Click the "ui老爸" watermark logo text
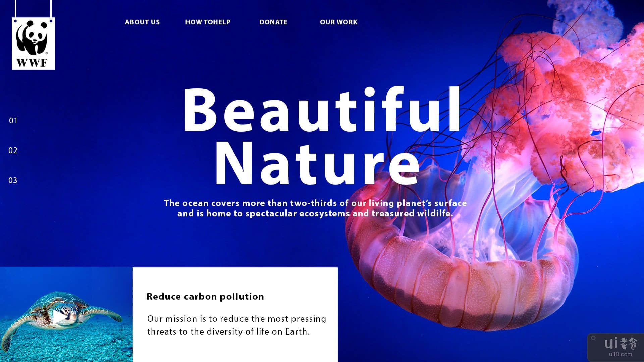 point(621,344)
